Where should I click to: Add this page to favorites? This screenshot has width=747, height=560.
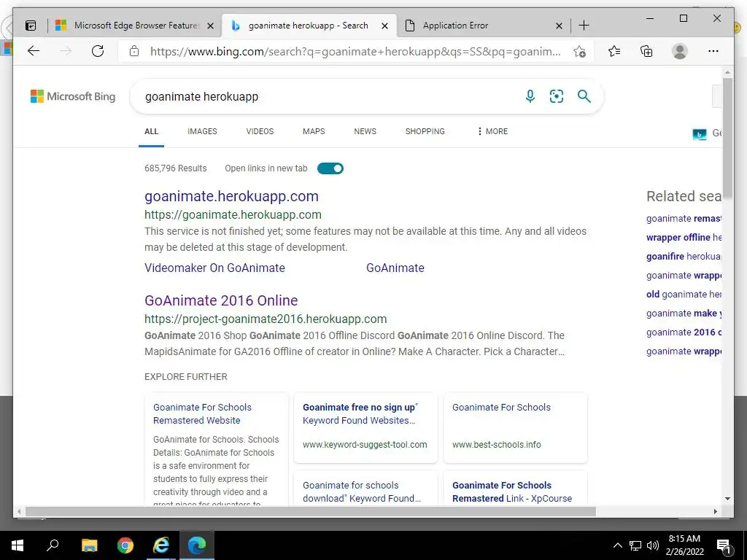point(579,52)
